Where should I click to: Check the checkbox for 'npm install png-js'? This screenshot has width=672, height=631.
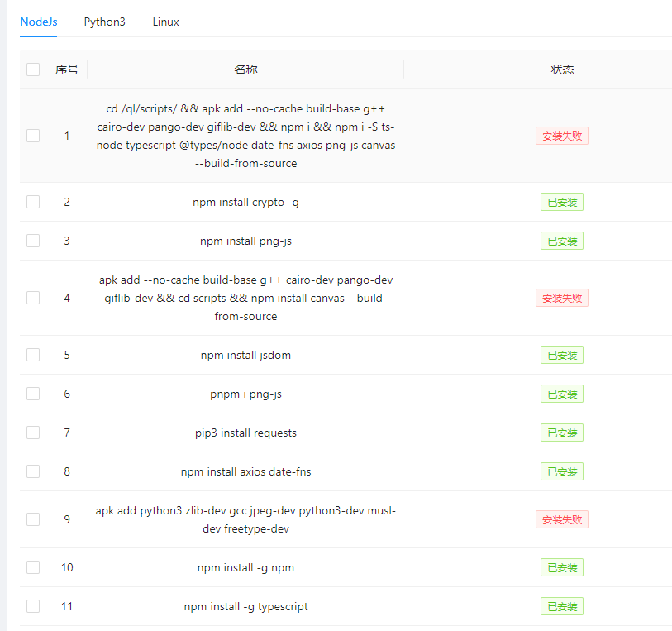(x=33, y=241)
